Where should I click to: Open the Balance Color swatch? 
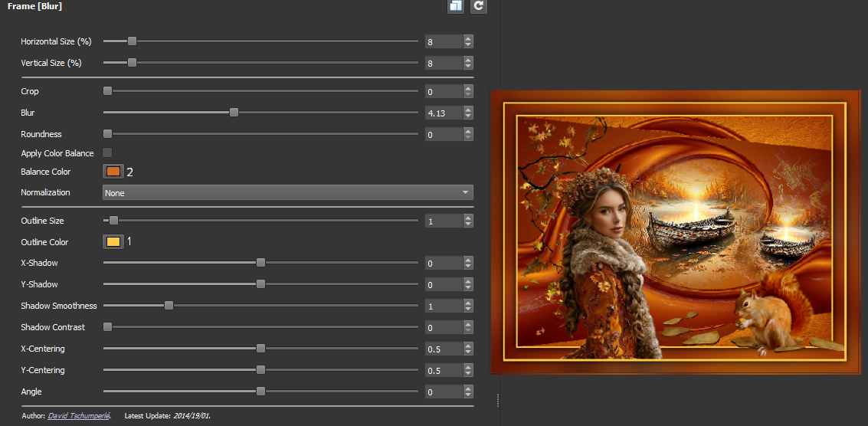pyautogui.click(x=113, y=172)
